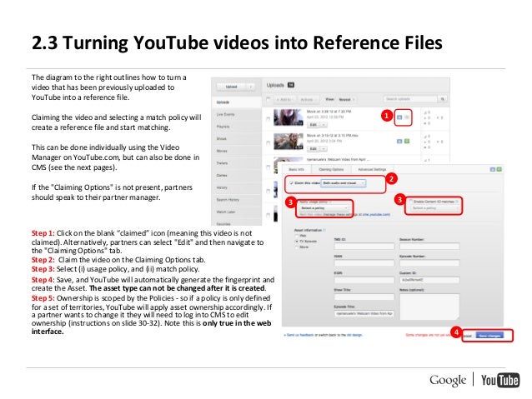Image resolution: width=532 pixels, height=399 pixels.
Task: Open Games in the left sidebar
Action: (x=237, y=175)
